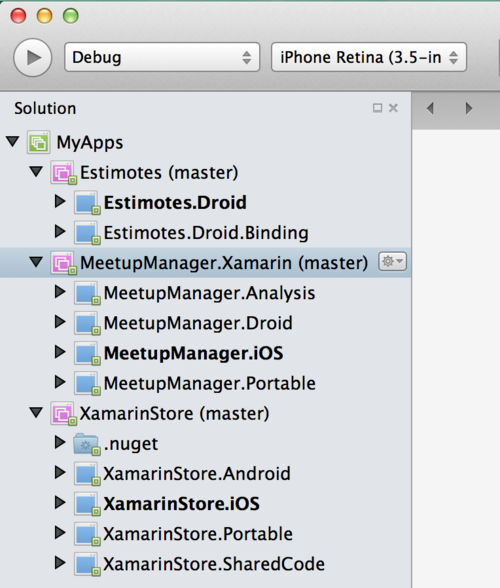Screen dimensions: 500x588
Task: Select the Estimotes.Droid.Binding project
Action: point(206,233)
